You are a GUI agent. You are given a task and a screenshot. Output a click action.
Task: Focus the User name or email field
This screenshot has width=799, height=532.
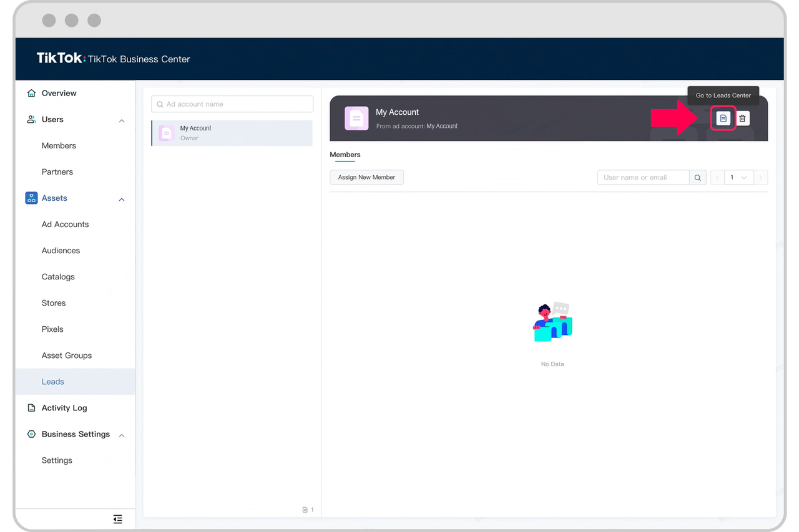(644, 178)
